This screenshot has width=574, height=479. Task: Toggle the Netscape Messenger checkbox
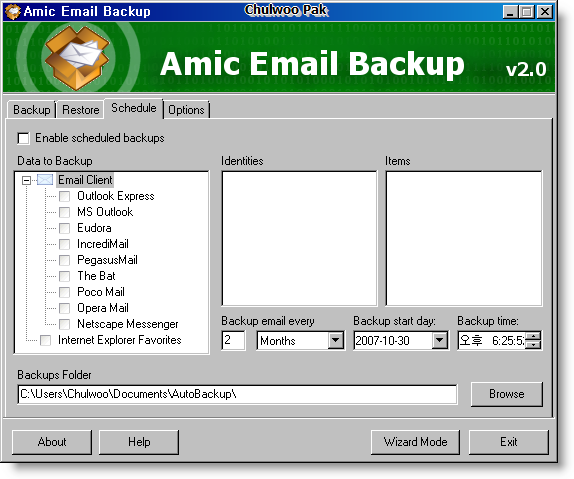(64, 324)
